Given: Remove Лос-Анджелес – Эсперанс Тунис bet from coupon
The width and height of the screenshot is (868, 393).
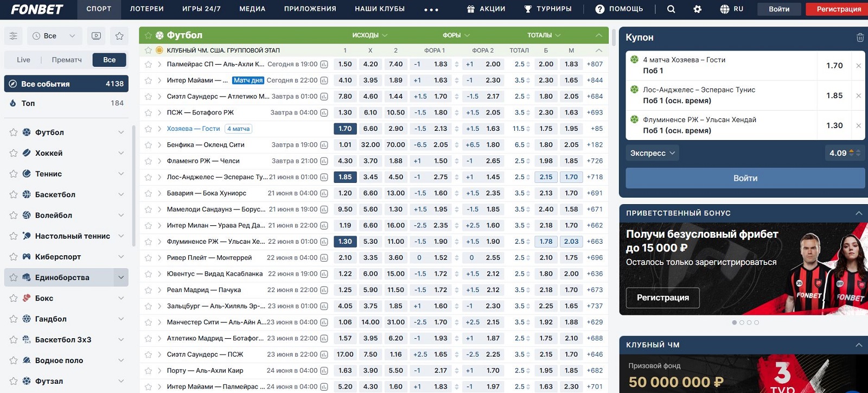Looking at the screenshot, I should 858,96.
